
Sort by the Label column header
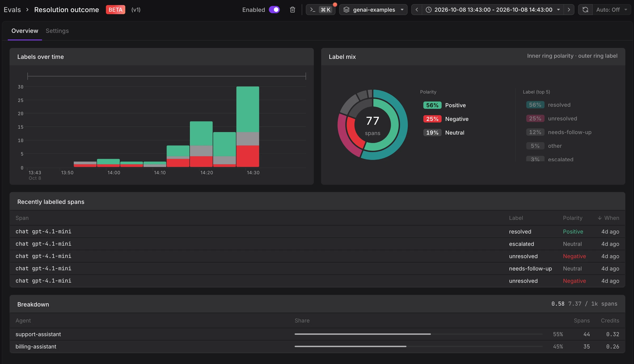coord(516,218)
